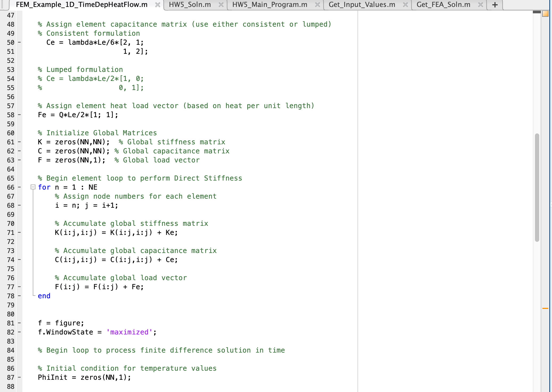552x392 pixels.
Task: Click the 'maximized' string on line 82
Action: (x=129, y=332)
